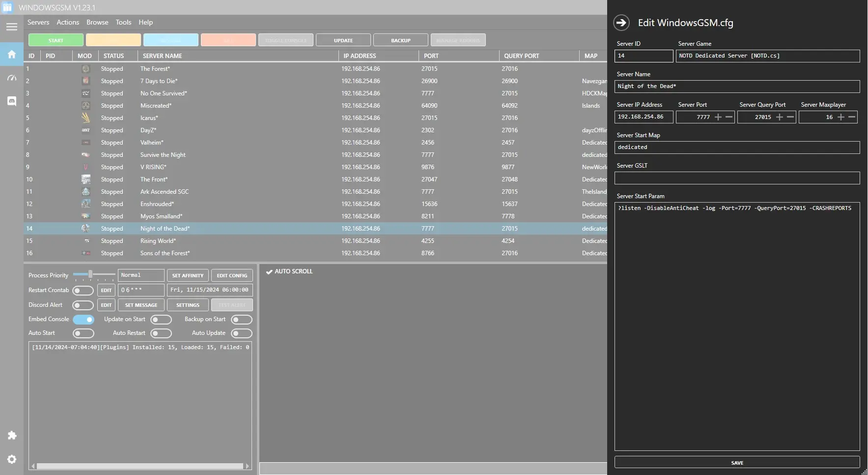
Task: Enable the Backup on Start switch
Action: click(242, 320)
